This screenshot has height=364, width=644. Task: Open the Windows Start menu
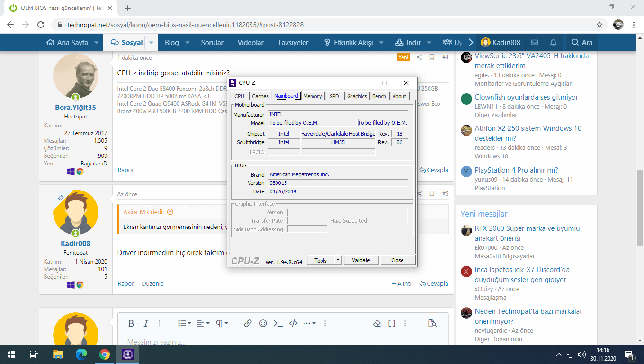(x=11, y=354)
